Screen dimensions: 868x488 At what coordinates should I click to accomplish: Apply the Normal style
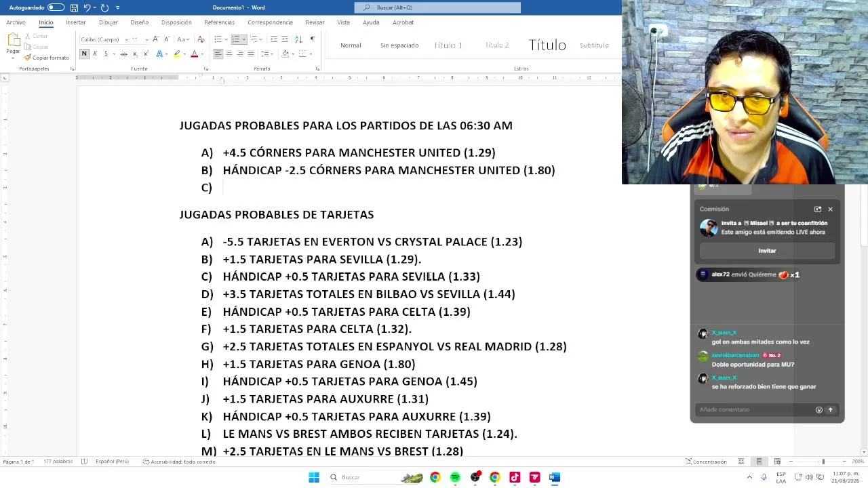[x=351, y=45]
